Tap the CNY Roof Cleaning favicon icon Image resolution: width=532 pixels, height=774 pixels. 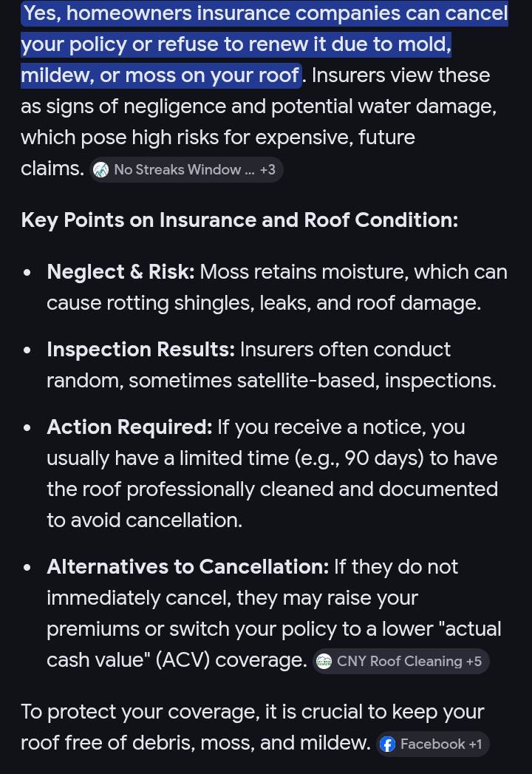coord(324,662)
